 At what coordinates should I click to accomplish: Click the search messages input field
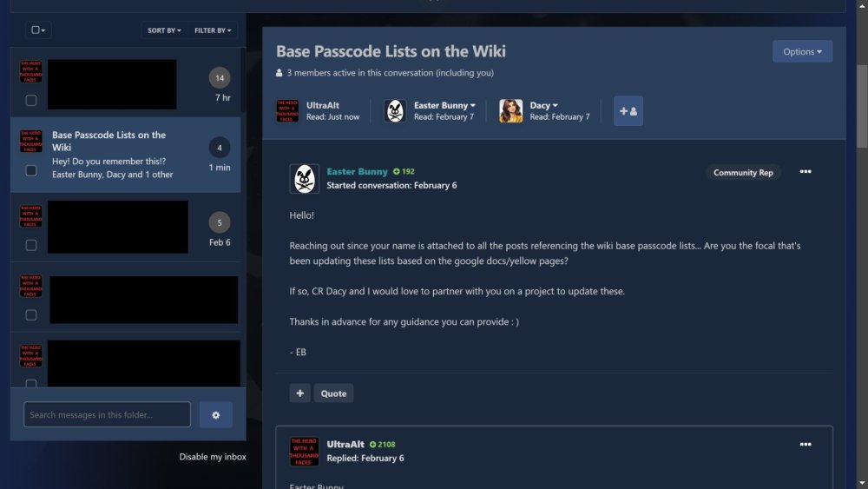pos(107,415)
